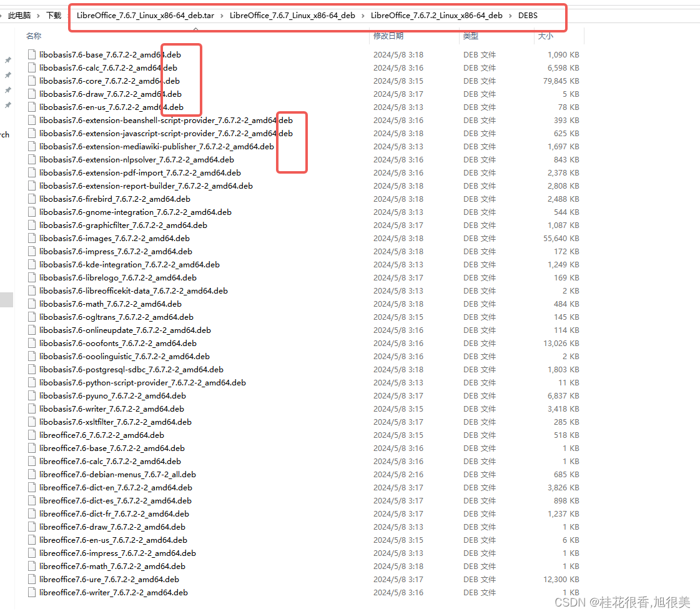
Task: Go to 下载 folder in the breadcrumb
Action: (x=54, y=16)
